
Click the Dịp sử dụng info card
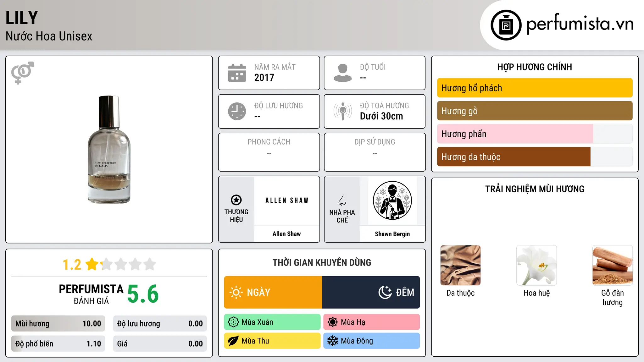click(375, 152)
